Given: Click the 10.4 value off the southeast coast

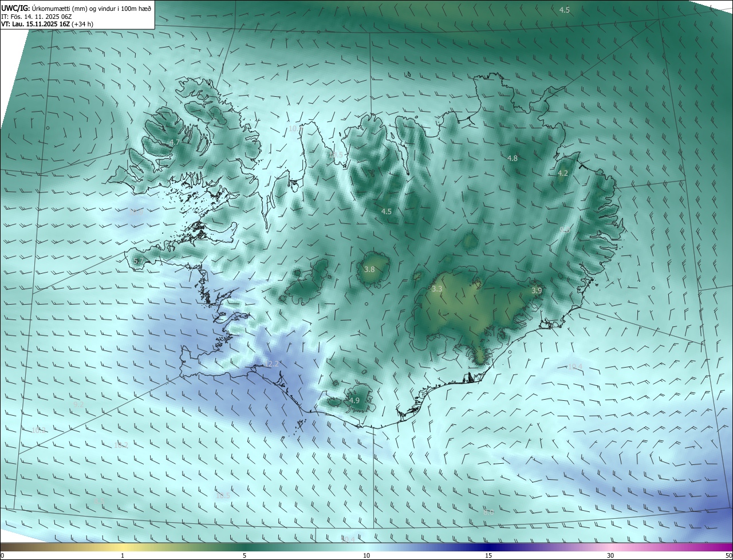Looking at the screenshot, I should (575, 366).
